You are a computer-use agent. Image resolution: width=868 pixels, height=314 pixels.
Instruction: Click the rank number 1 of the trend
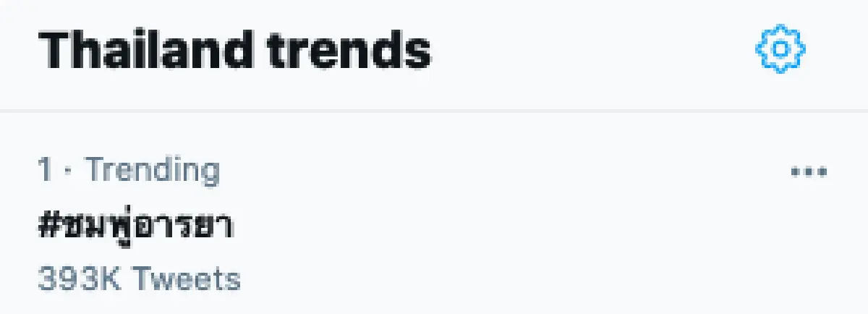tap(45, 171)
